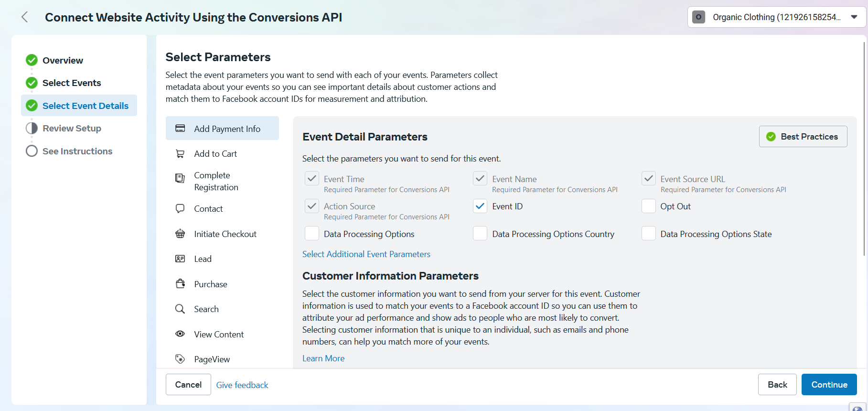
Task: Click the Search magnifying glass icon
Action: (180, 309)
